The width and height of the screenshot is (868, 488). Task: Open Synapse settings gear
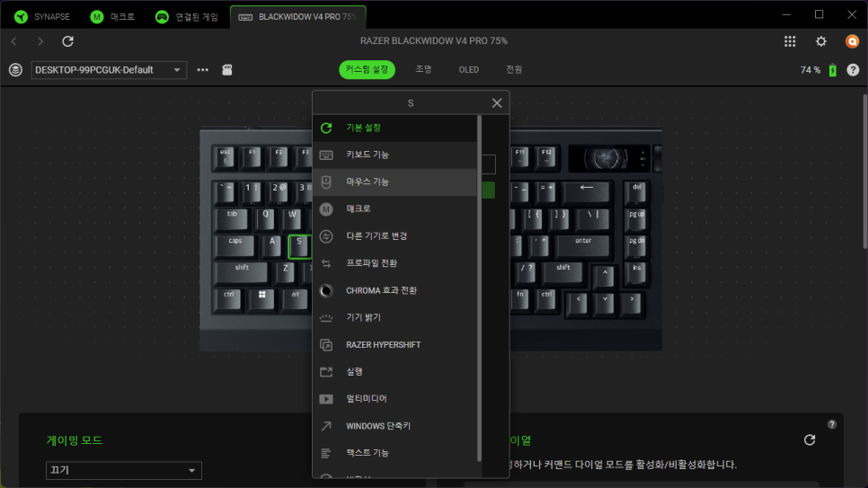point(821,41)
